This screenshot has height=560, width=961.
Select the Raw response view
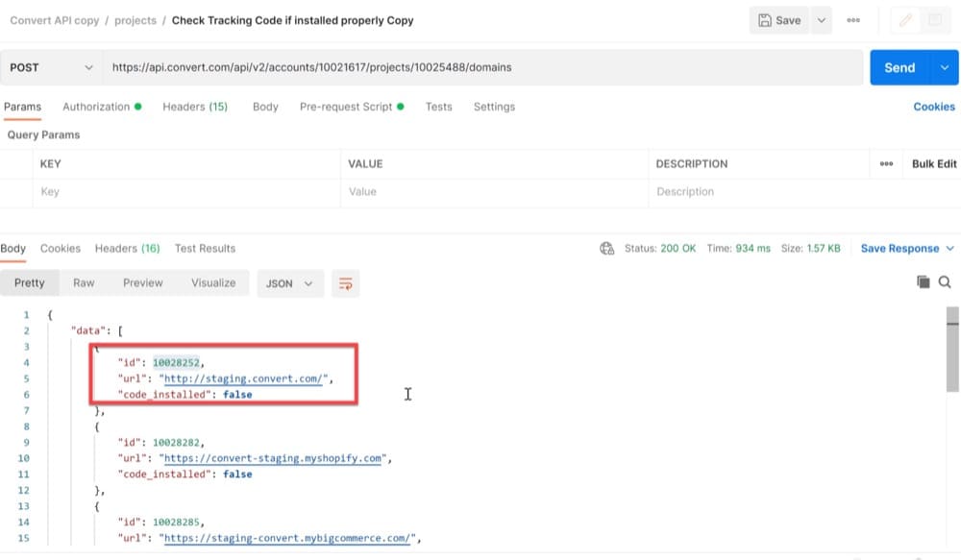point(84,283)
